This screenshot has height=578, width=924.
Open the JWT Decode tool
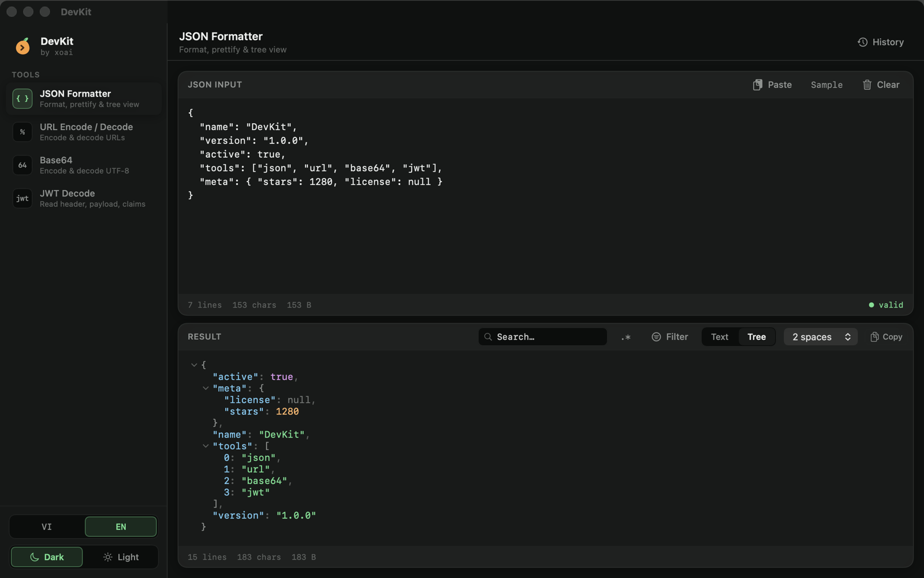click(x=84, y=198)
